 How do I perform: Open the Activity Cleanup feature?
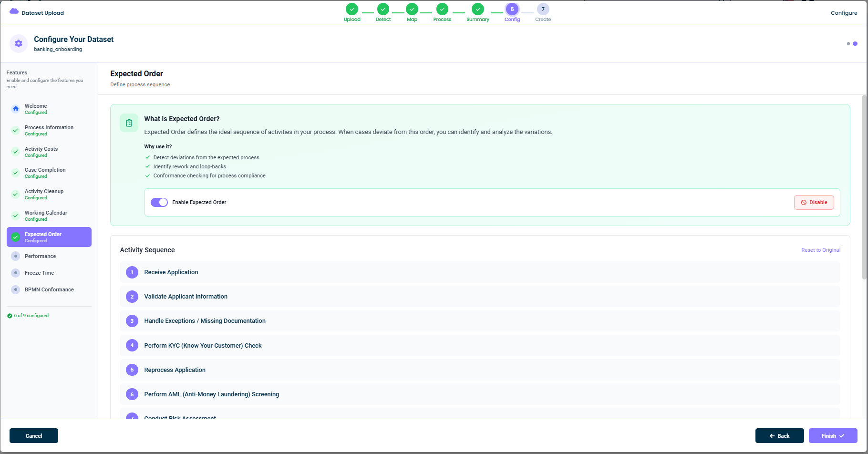49,194
